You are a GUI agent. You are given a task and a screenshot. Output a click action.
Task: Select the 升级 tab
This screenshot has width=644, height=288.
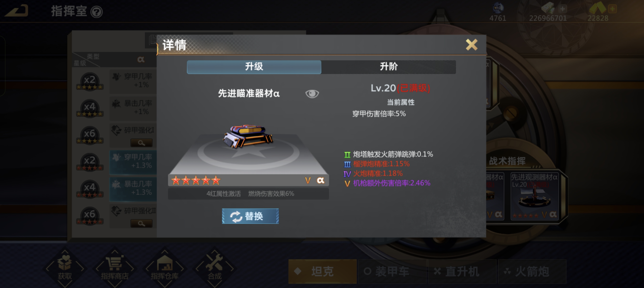254,67
